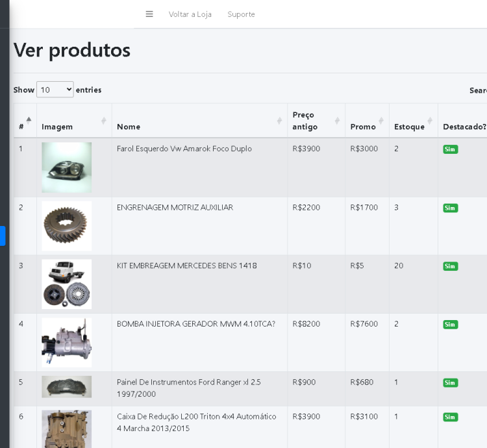Open the Kit Embreagem Mercedes thumbnail
The width and height of the screenshot is (487, 448).
67,284
